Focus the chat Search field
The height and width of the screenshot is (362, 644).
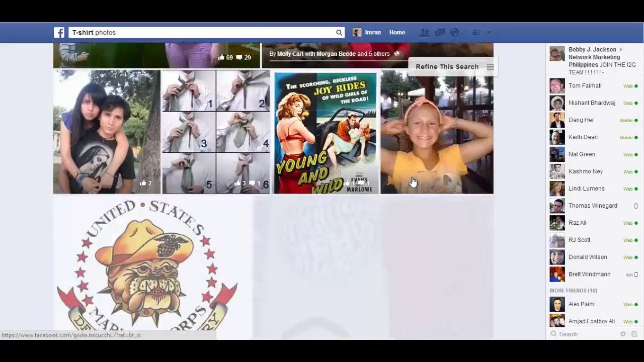click(x=584, y=334)
